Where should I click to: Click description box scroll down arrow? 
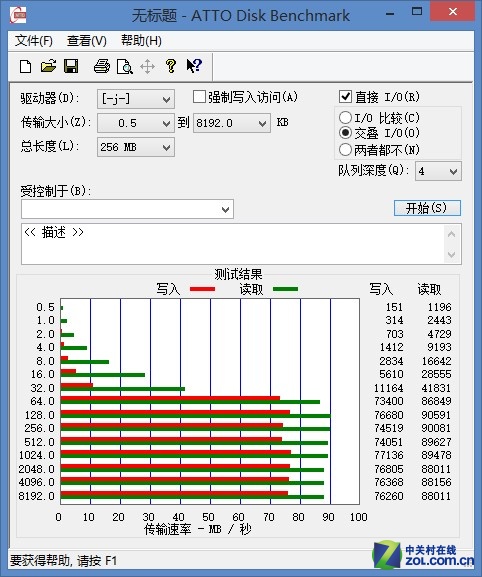click(x=452, y=254)
